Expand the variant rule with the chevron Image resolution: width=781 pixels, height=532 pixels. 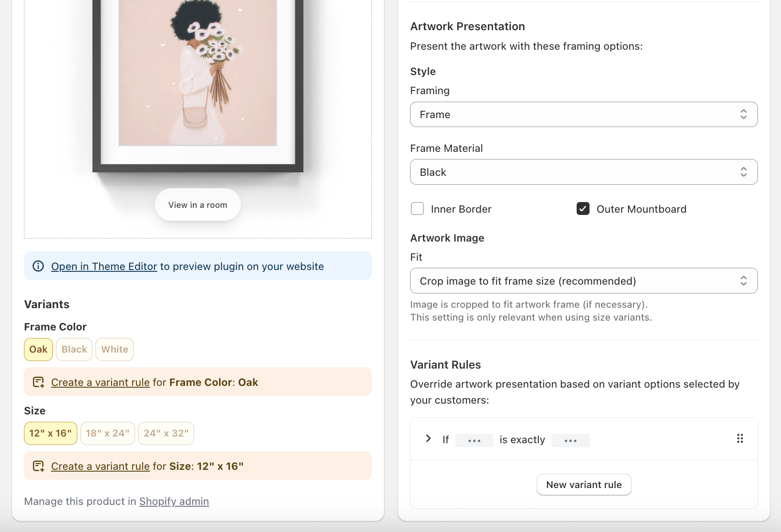[428, 439]
